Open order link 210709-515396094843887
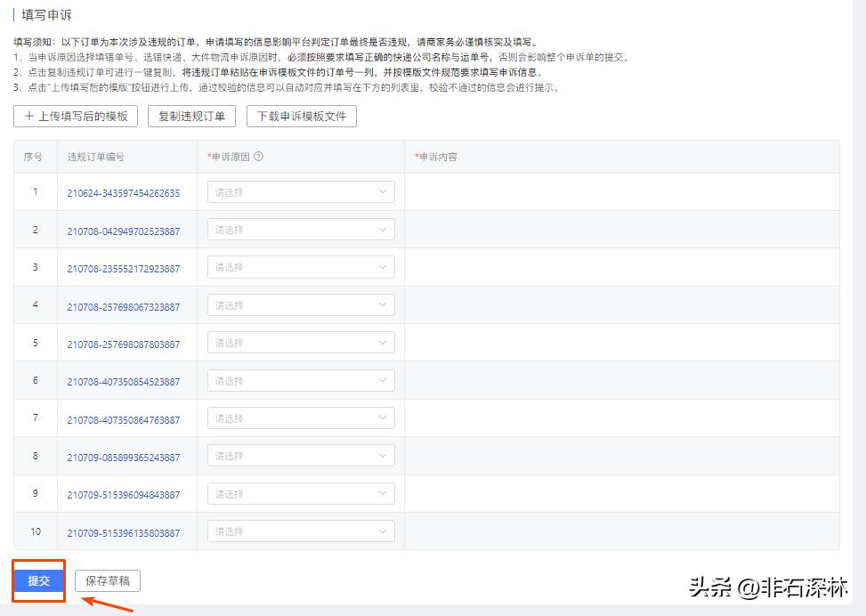866x616 pixels. (x=124, y=493)
